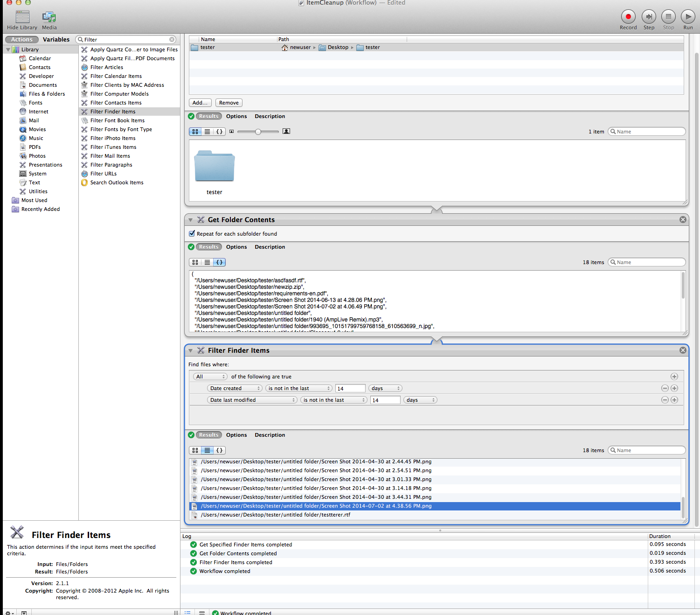Collapse the Library tree
Viewport: 700px width, 615px height.
point(8,49)
